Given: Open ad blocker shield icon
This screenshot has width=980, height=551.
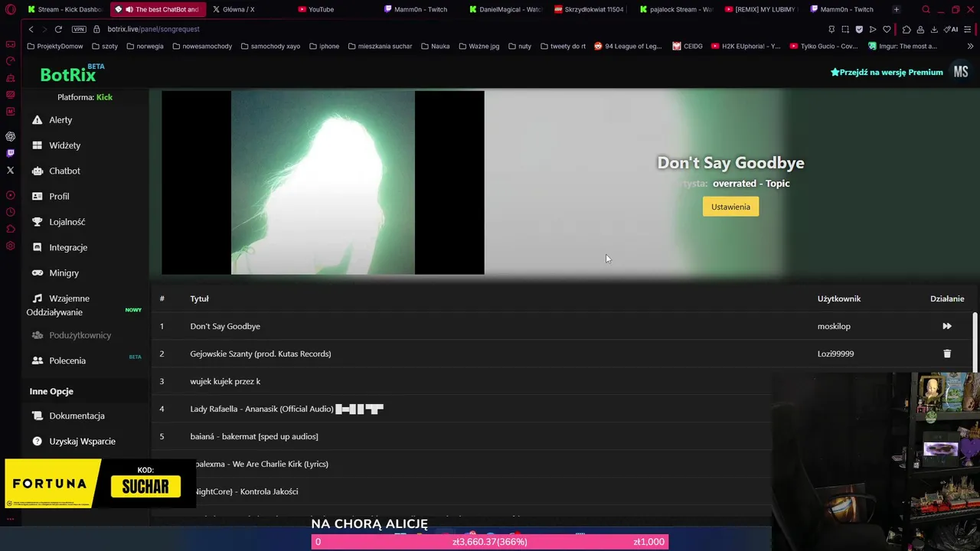Looking at the screenshot, I should pos(859,29).
